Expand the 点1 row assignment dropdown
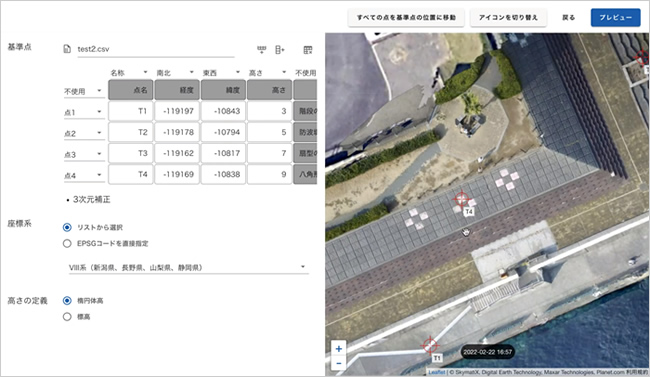This screenshot has width=650, height=377. click(84, 112)
